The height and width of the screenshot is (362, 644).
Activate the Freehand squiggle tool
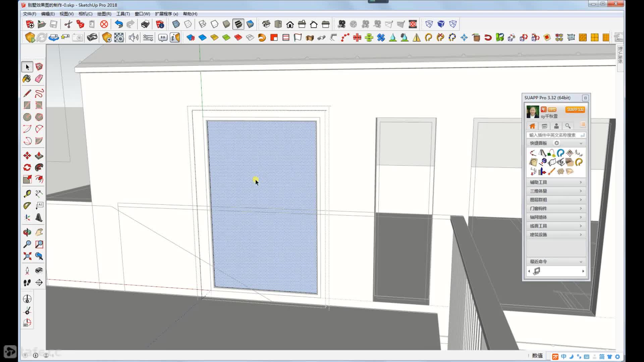39,93
